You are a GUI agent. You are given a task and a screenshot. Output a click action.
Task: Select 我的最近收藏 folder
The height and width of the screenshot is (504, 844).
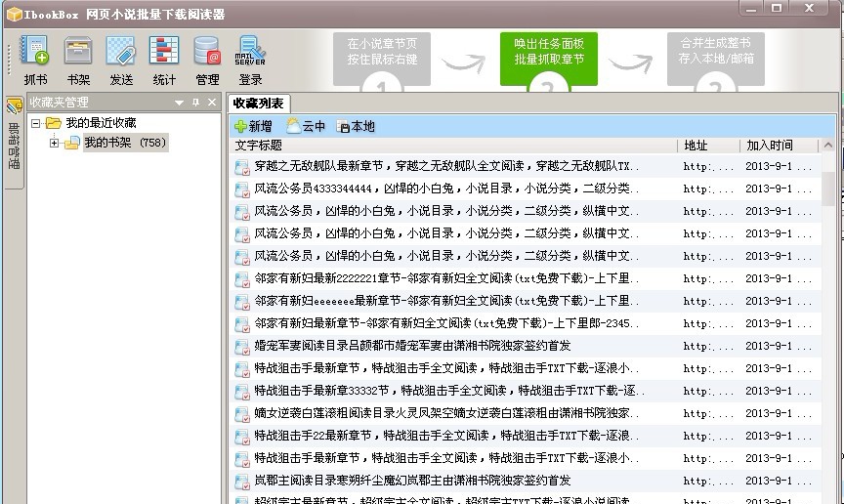tap(101, 123)
